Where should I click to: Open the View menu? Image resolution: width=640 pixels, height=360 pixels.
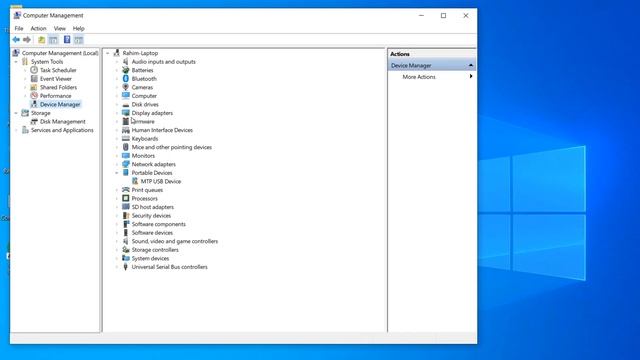[60, 29]
